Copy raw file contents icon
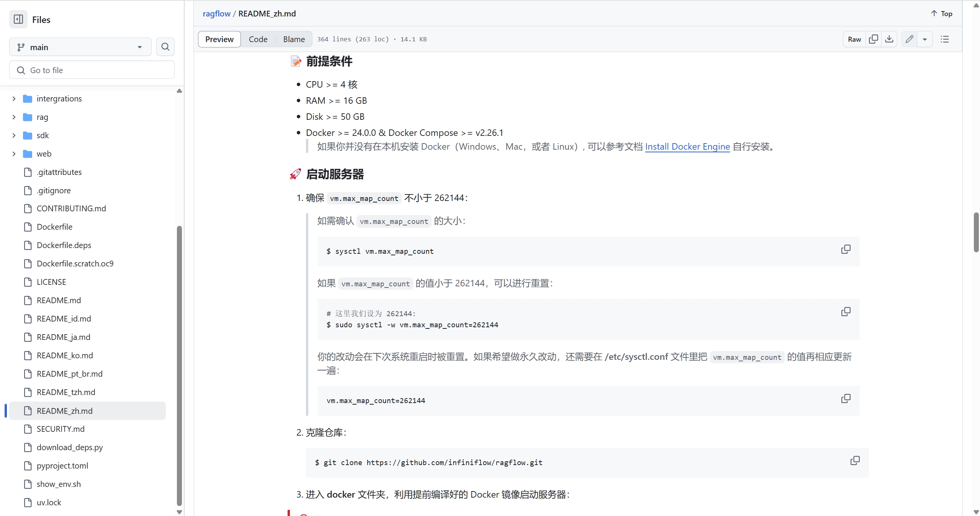 tap(874, 39)
